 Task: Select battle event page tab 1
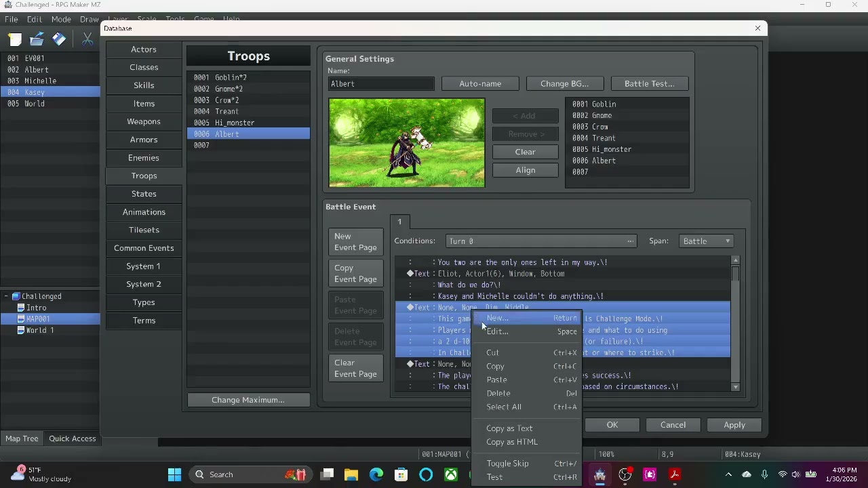tap(399, 222)
